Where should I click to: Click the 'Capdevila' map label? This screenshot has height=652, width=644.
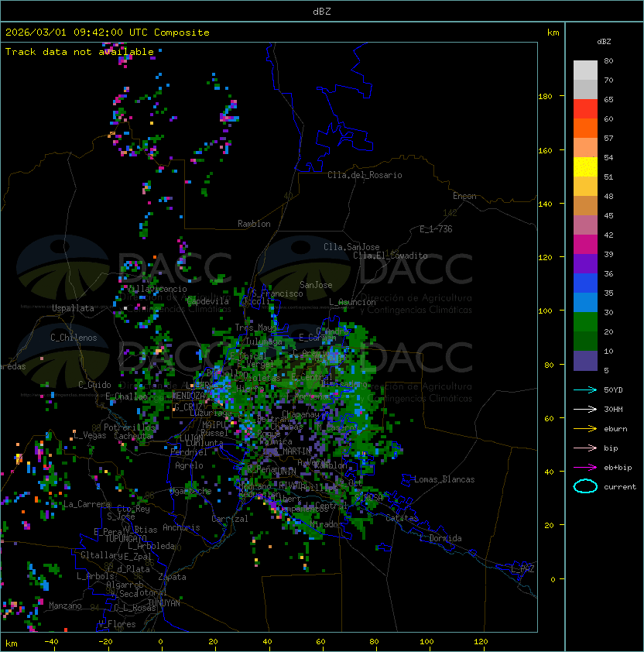[207, 301]
